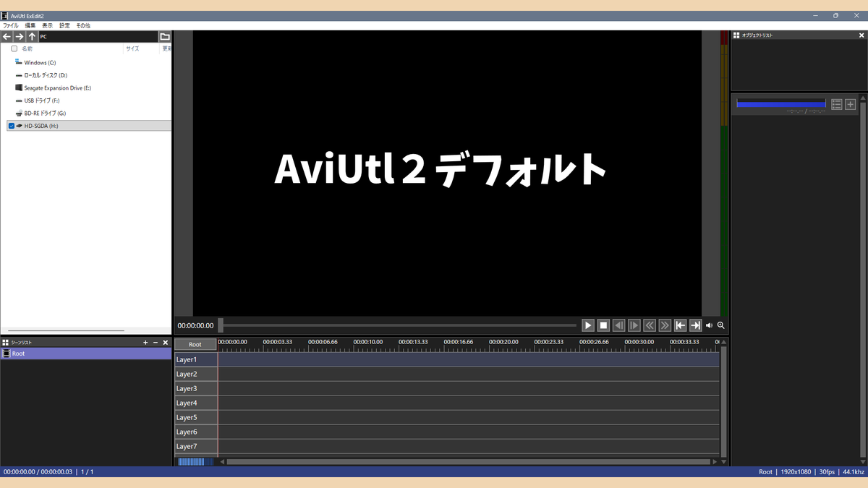This screenshot has height=488, width=868.
Task: Click the timeline scroll-down arrow
Action: [x=724, y=461]
